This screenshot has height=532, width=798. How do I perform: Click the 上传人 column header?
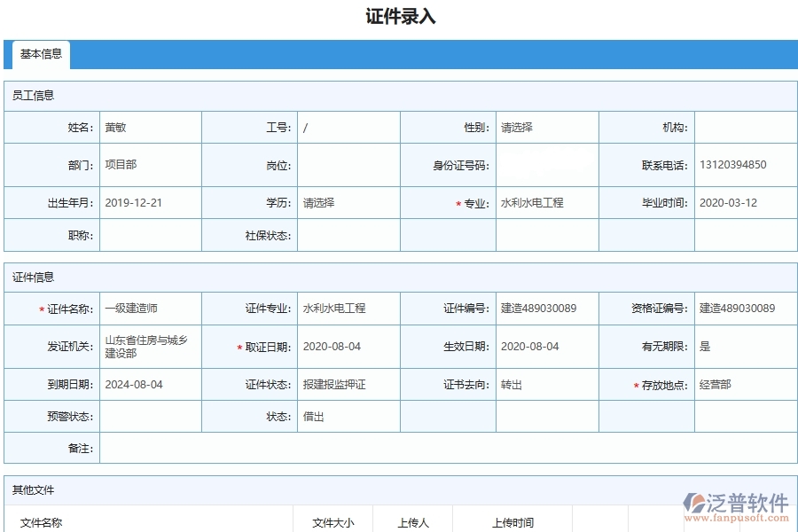point(411,523)
